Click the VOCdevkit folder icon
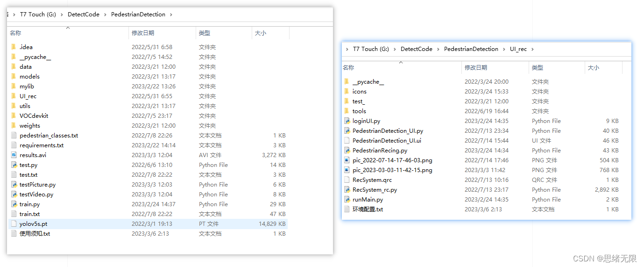The width and height of the screenshot is (644, 267). pos(14,115)
